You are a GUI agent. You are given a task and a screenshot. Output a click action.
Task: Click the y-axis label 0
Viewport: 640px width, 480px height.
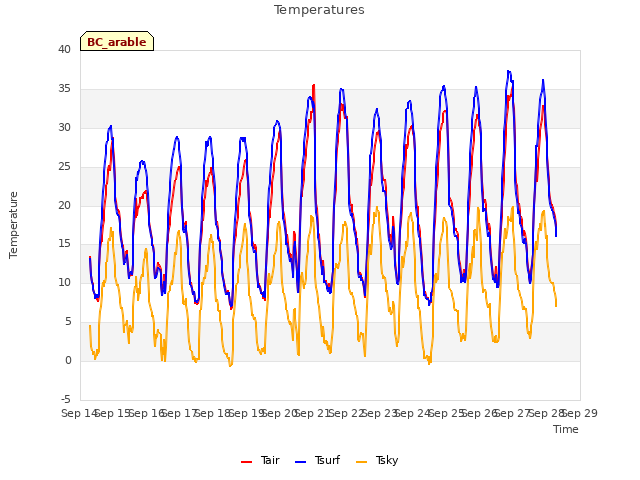(68, 360)
